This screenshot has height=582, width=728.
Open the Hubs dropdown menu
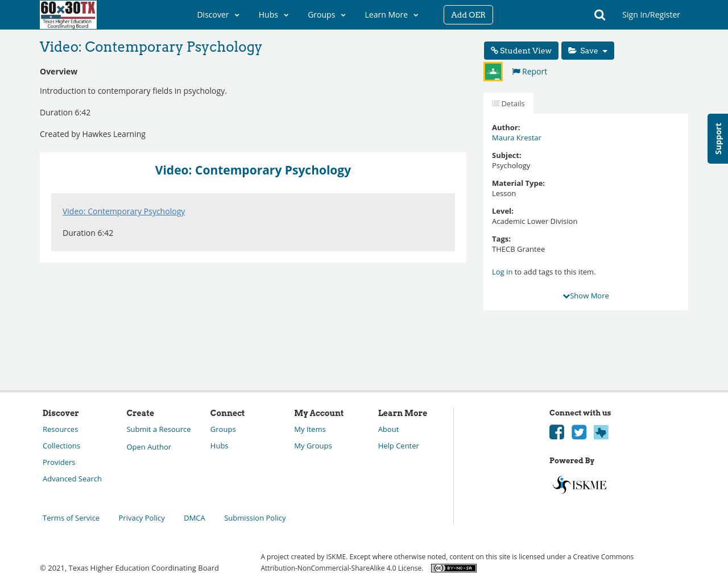pyautogui.click(x=274, y=15)
